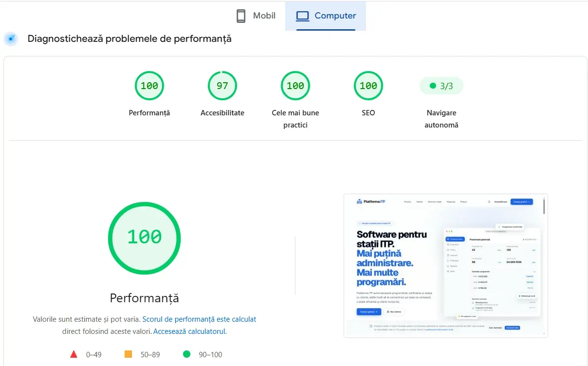Click the laptop icon beside Computer

click(x=303, y=16)
